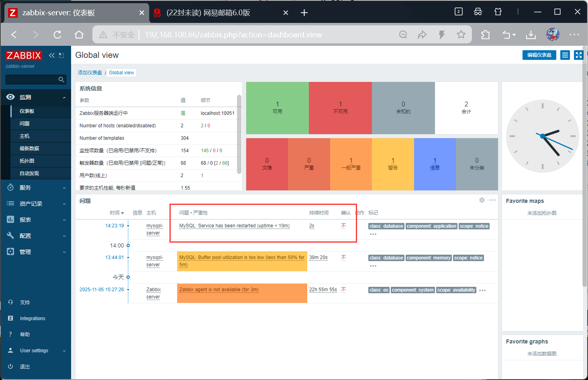Open the dashboard hamburger menu icon
588x380 pixels.
point(565,55)
